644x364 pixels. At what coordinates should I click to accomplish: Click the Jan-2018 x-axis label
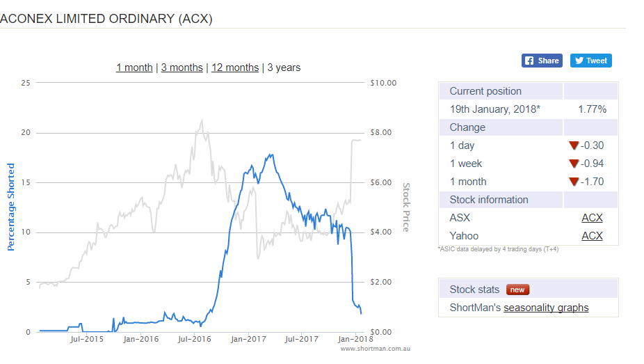[x=355, y=340]
